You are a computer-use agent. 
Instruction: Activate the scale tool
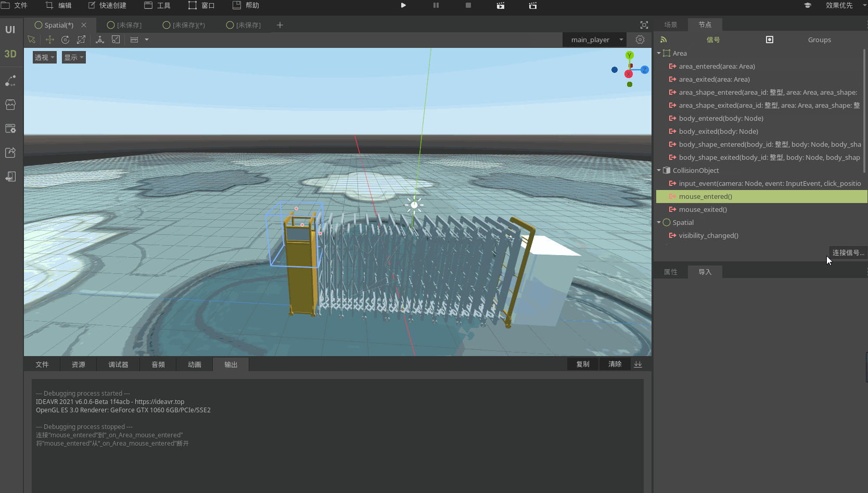[x=81, y=40]
